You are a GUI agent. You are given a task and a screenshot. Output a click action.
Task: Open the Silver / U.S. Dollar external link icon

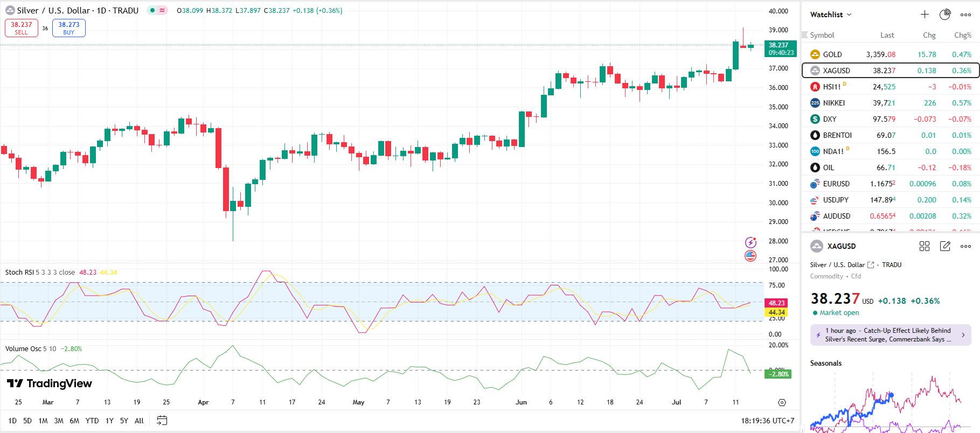[x=871, y=265]
